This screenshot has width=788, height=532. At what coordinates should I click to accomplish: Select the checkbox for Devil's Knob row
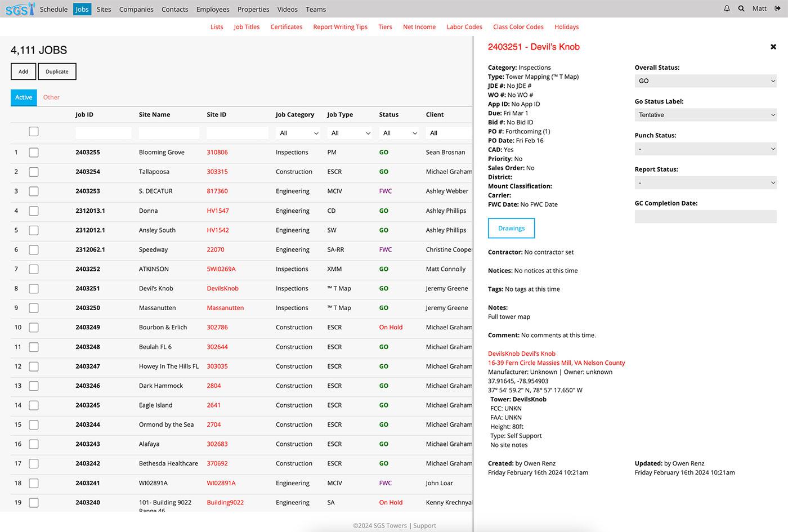click(x=34, y=289)
